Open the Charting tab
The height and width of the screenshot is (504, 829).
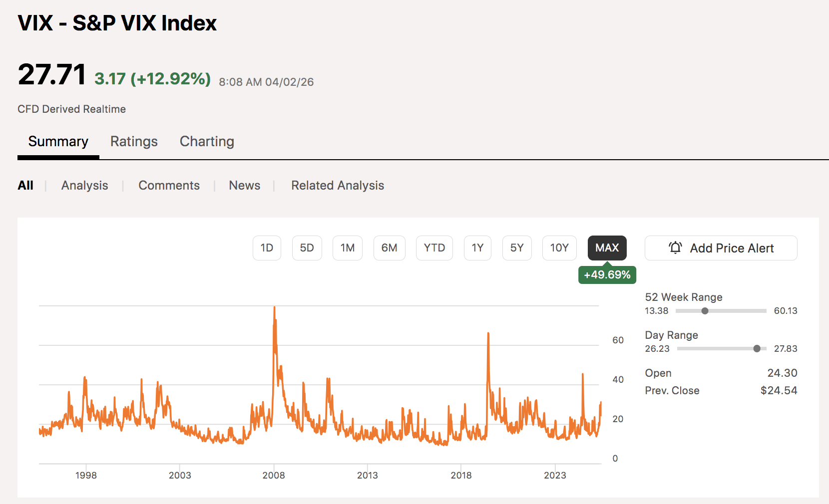pyautogui.click(x=207, y=142)
